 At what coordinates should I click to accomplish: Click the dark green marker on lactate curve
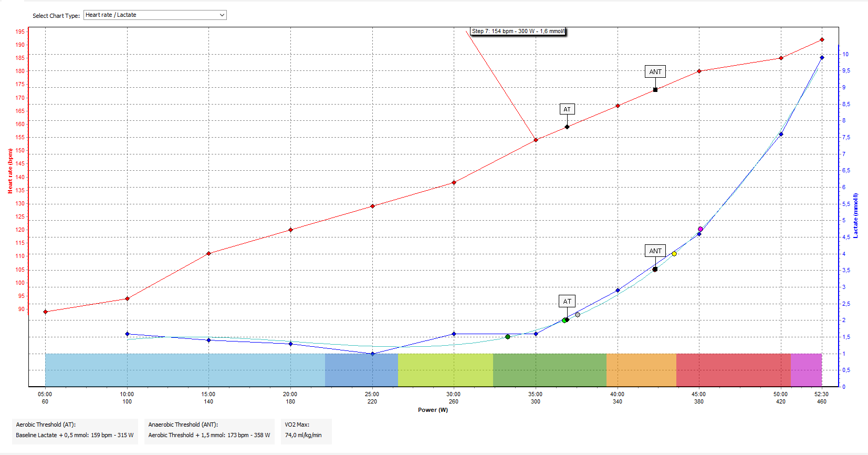click(x=507, y=337)
